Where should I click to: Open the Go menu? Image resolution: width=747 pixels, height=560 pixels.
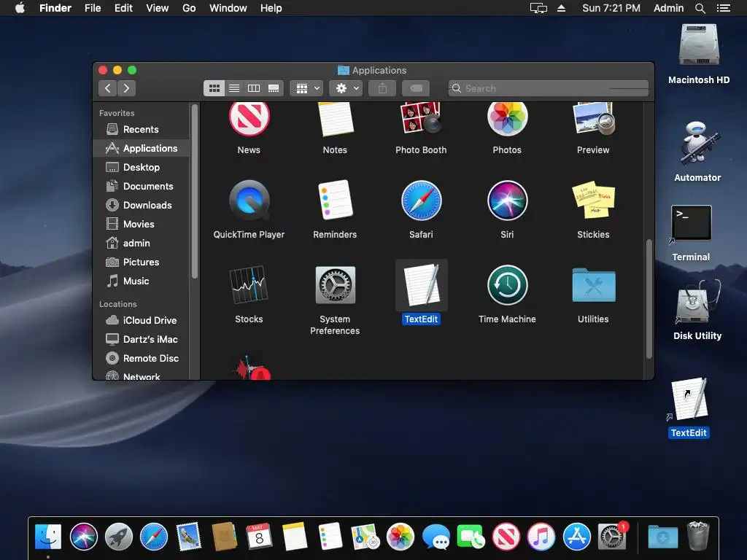pos(189,8)
